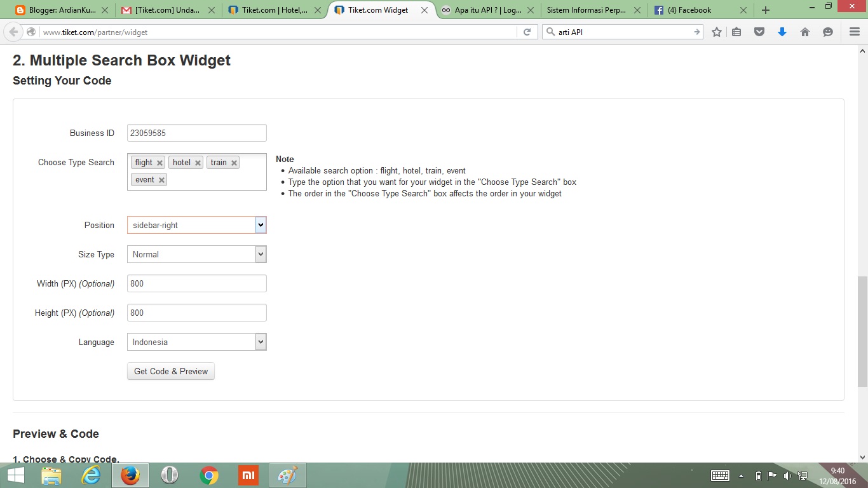Viewport: 868px width, 488px height.
Task: Go back with the browser Back arrow
Action: pyautogui.click(x=13, y=32)
